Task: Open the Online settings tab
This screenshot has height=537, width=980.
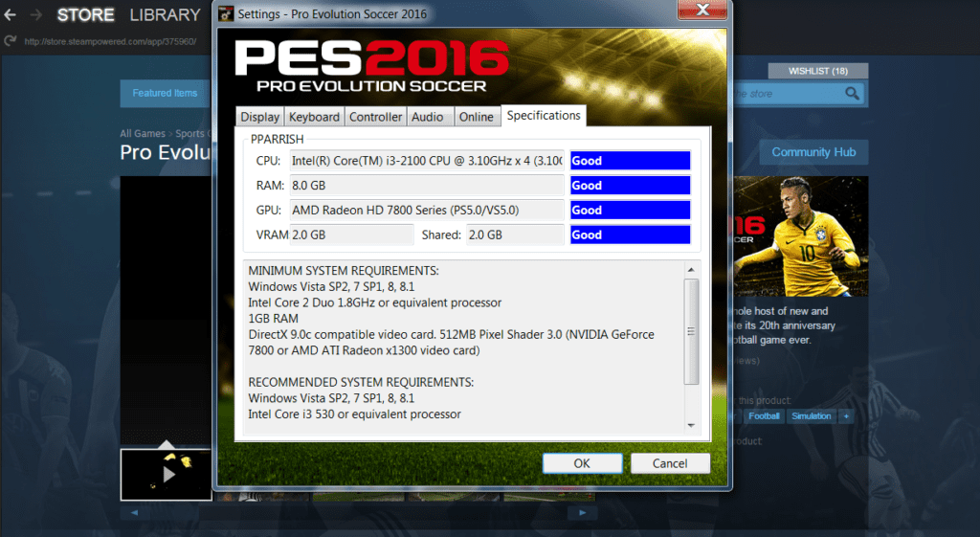Action: pos(476,117)
